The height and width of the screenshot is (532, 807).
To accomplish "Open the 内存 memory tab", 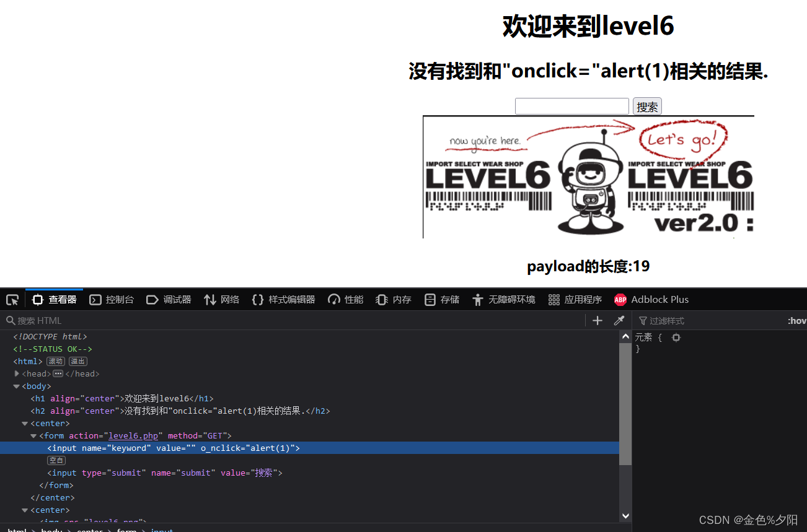I will click(x=394, y=300).
